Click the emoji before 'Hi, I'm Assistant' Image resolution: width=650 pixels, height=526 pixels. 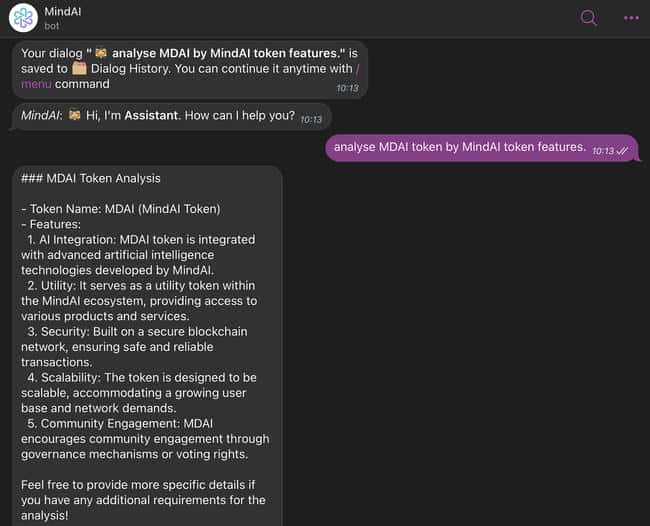(x=75, y=115)
